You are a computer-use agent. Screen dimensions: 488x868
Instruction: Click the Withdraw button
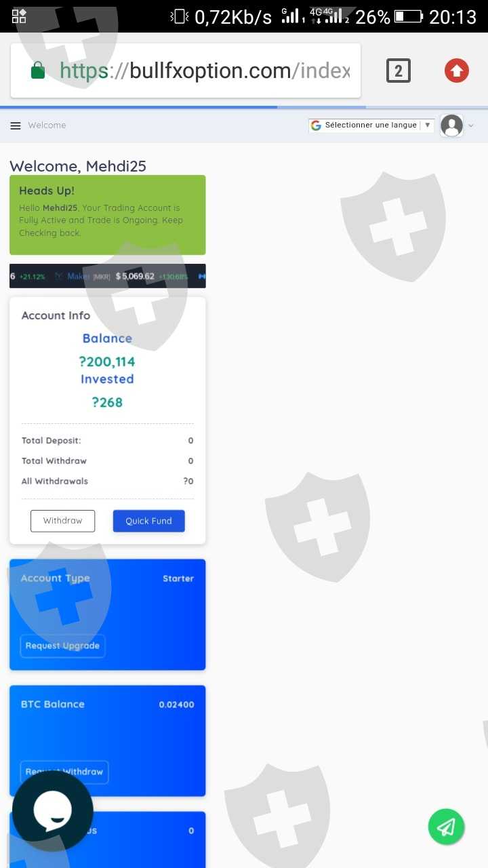click(x=62, y=521)
